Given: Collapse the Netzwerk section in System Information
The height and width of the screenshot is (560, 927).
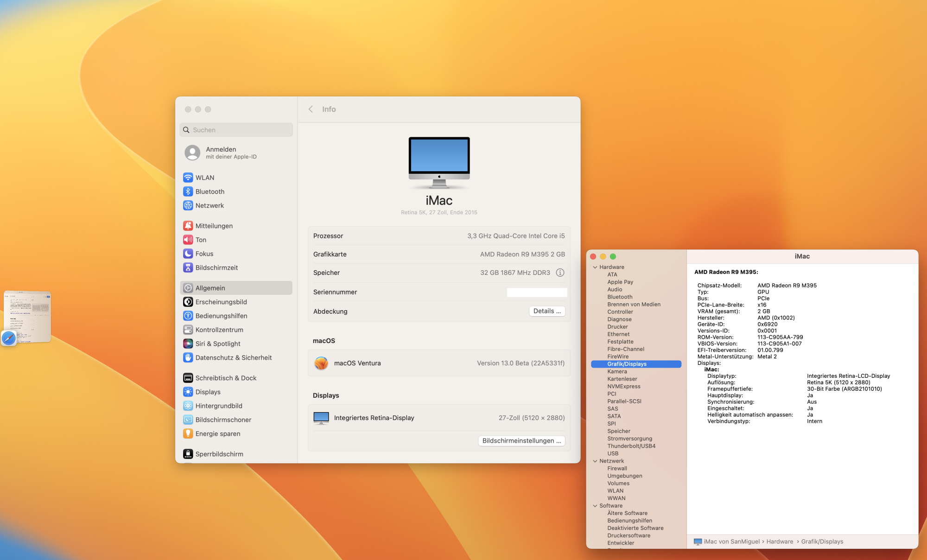Looking at the screenshot, I should 595,461.
